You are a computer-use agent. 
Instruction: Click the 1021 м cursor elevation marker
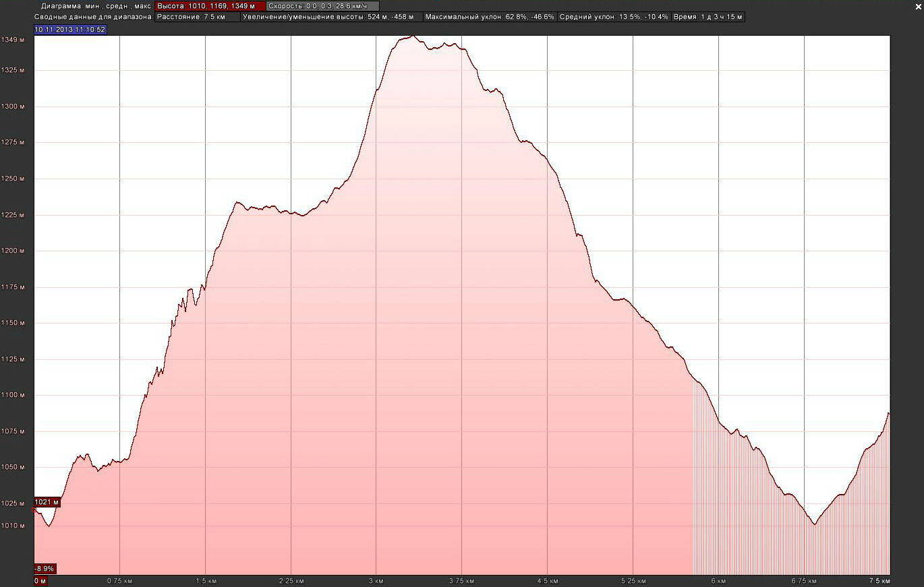point(47,502)
